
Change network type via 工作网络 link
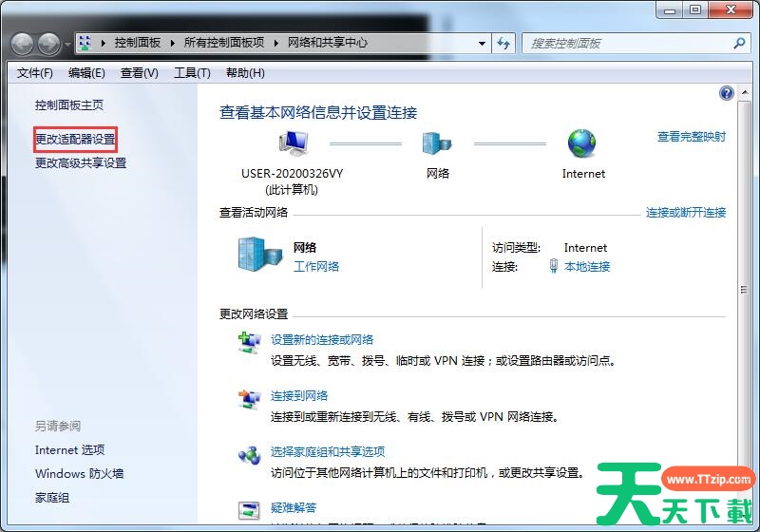coord(316,267)
